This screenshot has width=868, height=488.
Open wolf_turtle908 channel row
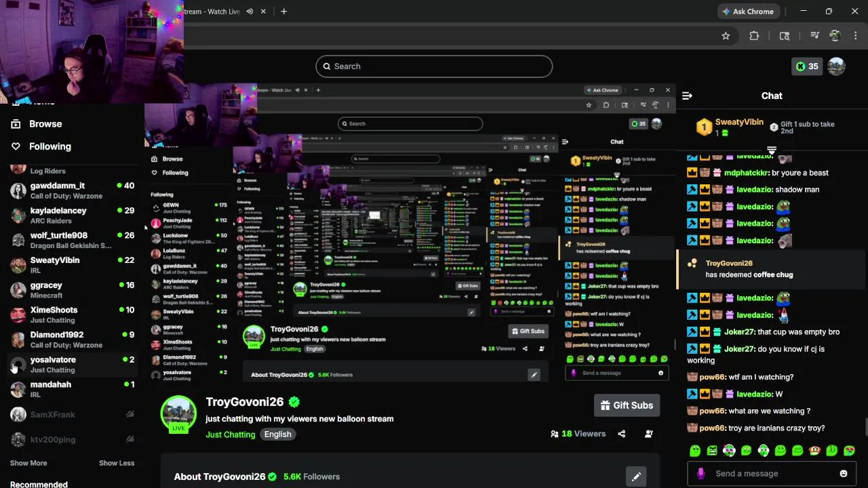72,241
